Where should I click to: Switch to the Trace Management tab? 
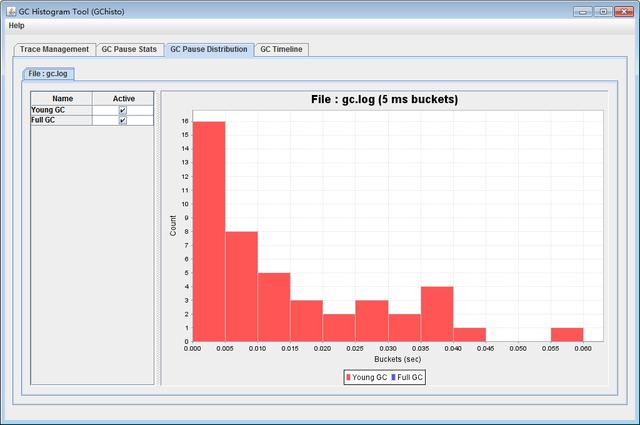point(54,49)
